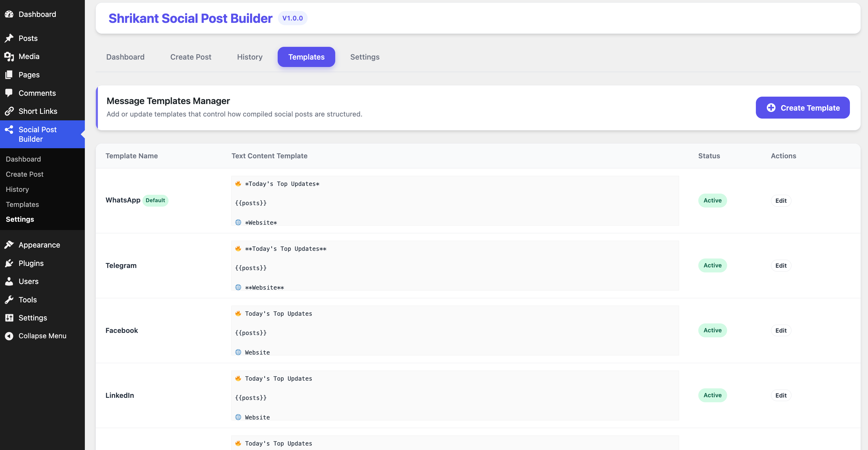The image size is (868, 450).
Task: Click the Appearance paintbrush icon
Action: coord(9,245)
